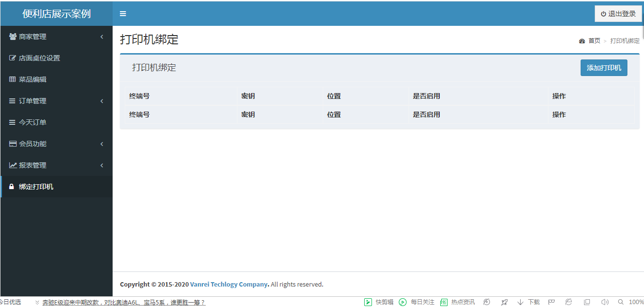Click the rocket icon in the status bar
This screenshot has height=308, width=644.
(x=504, y=302)
